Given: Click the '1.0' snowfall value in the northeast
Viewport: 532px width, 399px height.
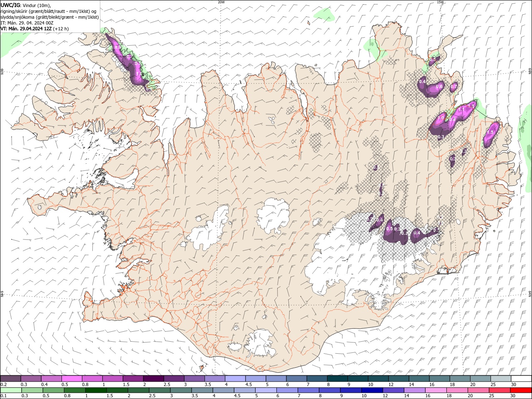Looking at the screenshot, I should coord(441,119).
